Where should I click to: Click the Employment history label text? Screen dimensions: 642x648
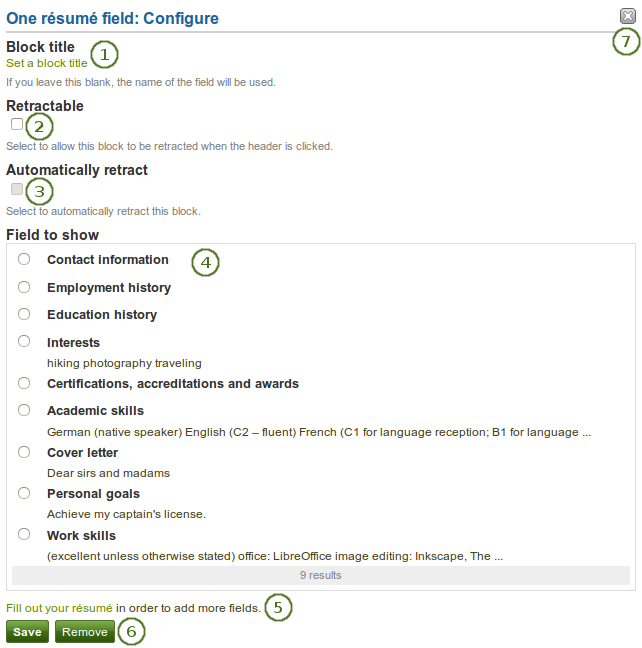pos(109,288)
